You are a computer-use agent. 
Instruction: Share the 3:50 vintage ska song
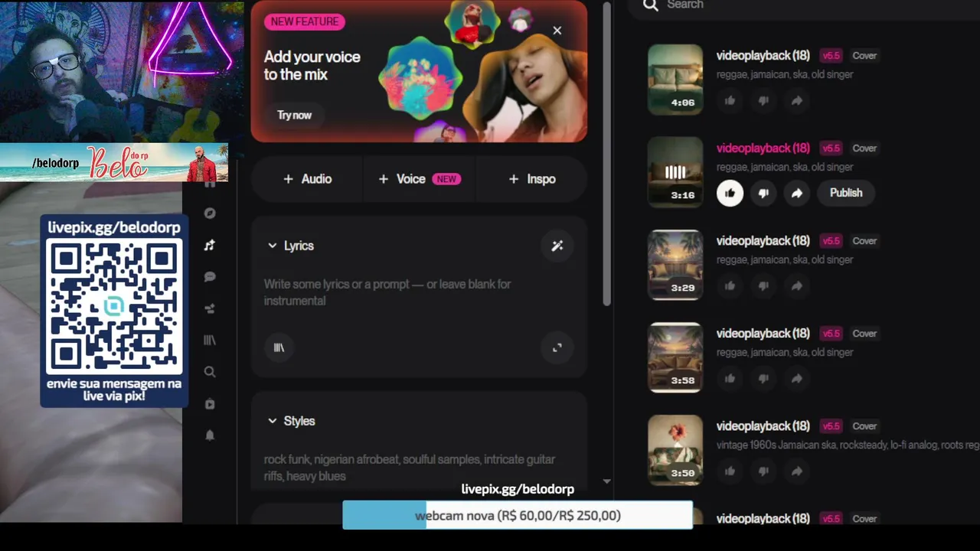pyautogui.click(x=797, y=471)
